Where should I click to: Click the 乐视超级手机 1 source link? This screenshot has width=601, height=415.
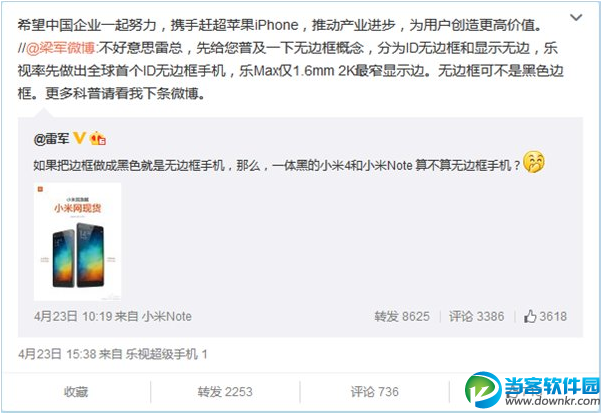coord(166,354)
